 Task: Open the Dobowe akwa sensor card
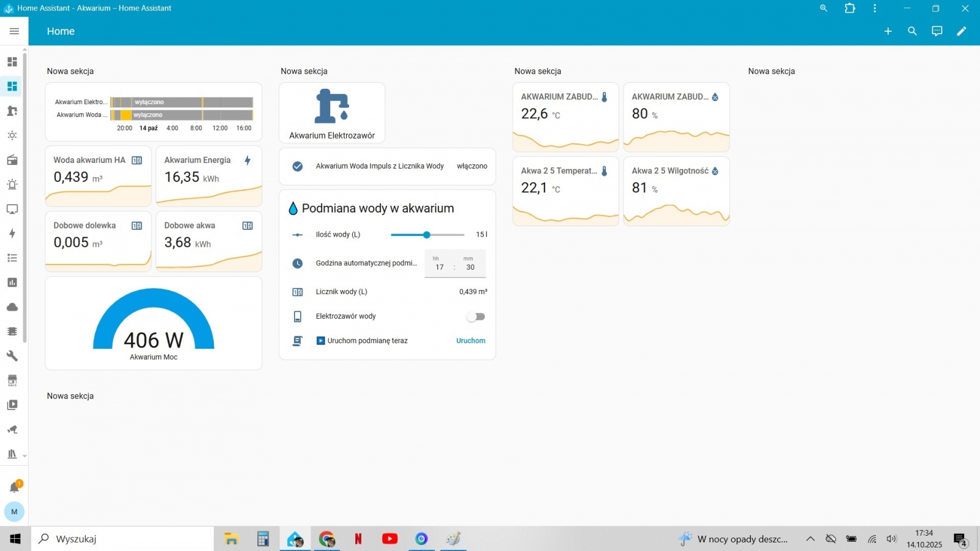[209, 241]
